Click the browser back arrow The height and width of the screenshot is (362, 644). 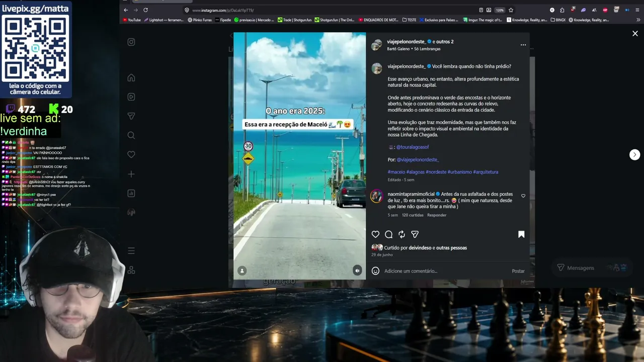click(x=126, y=10)
